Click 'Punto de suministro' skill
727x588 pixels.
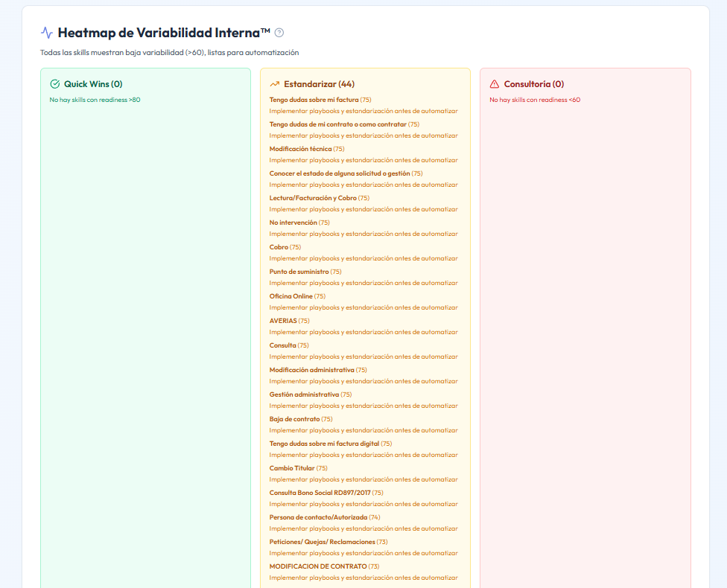pos(299,272)
